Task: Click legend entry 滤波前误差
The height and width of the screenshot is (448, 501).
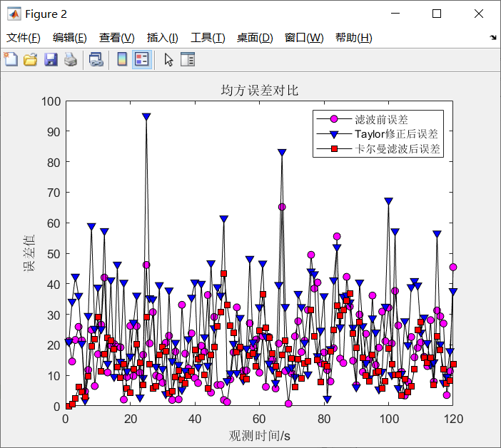Action: [381, 119]
